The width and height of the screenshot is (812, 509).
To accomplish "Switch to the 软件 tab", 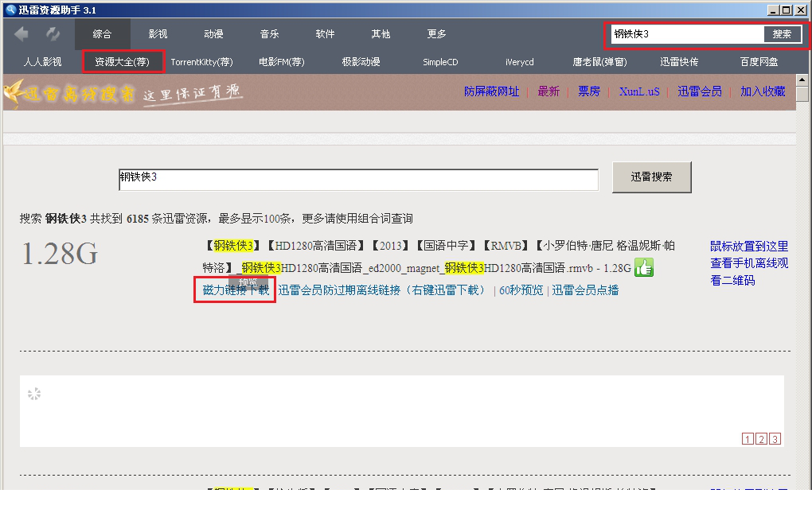I will click(326, 34).
